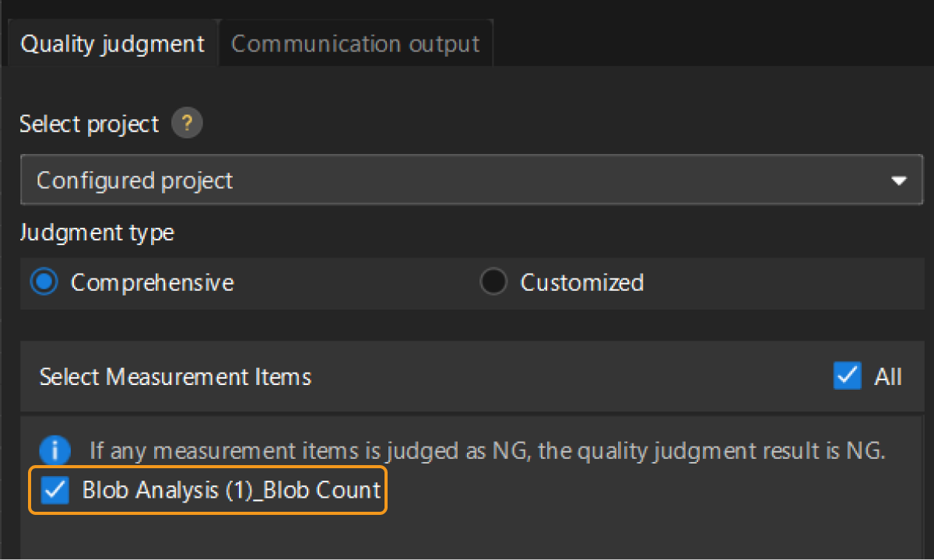Toggle the All checkbox

[x=848, y=376]
